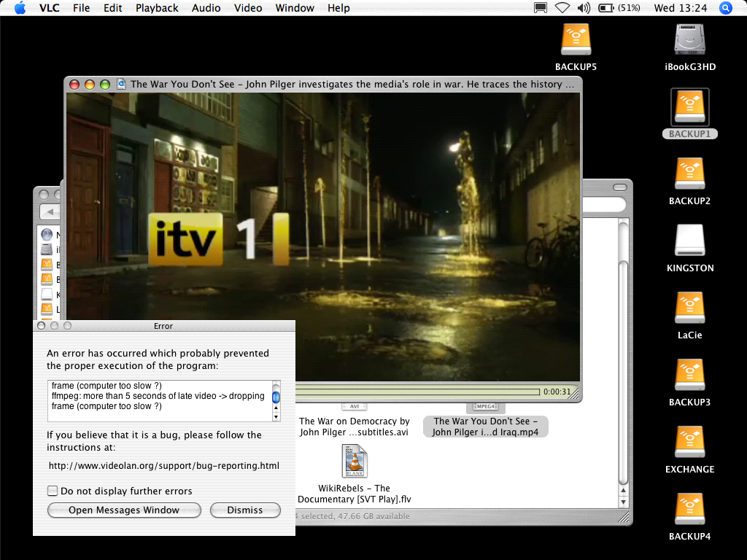Enable Do not display further errors checkbox
This screenshot has width=747, height=560.
[53, 491]
